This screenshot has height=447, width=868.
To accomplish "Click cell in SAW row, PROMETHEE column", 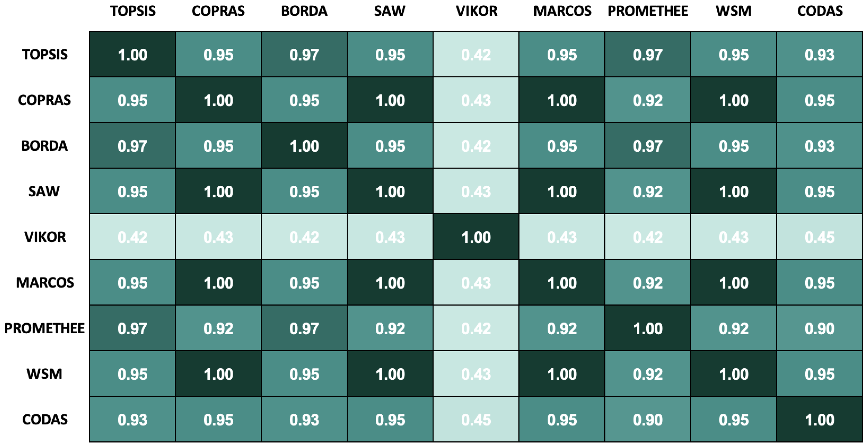I will [648, 192].
